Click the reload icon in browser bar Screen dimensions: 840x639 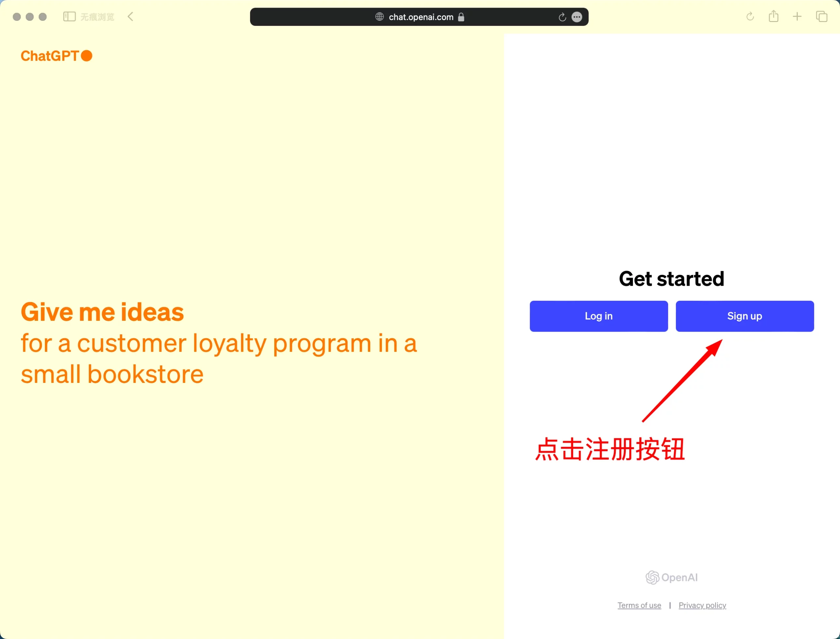tap(562, 17)
